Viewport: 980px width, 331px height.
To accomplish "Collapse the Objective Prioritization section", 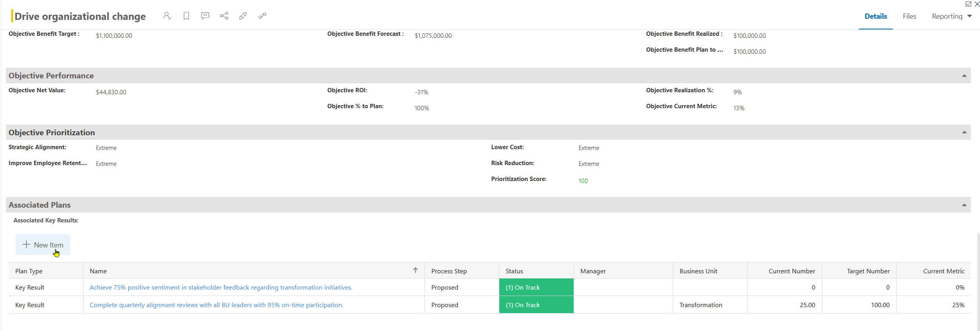I will 964,132.
